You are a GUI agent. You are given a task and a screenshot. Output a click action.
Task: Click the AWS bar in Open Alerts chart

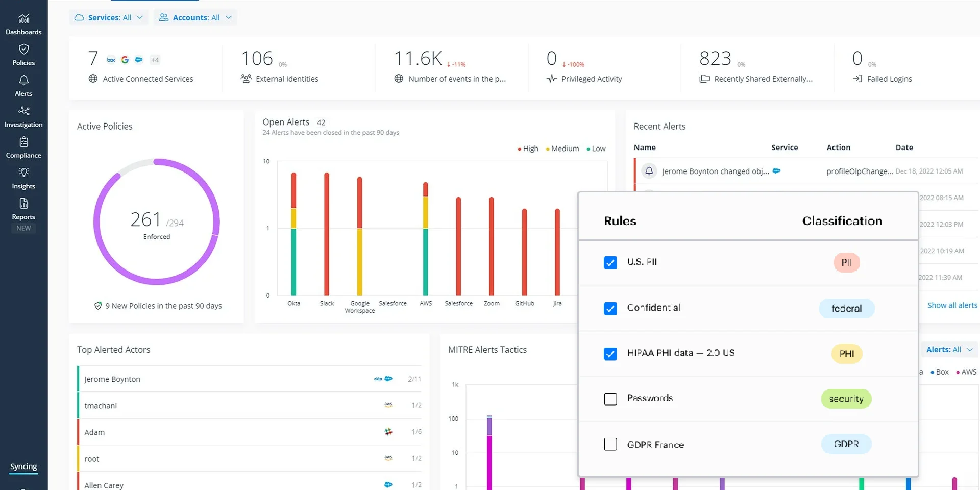(x=426, y=238)
